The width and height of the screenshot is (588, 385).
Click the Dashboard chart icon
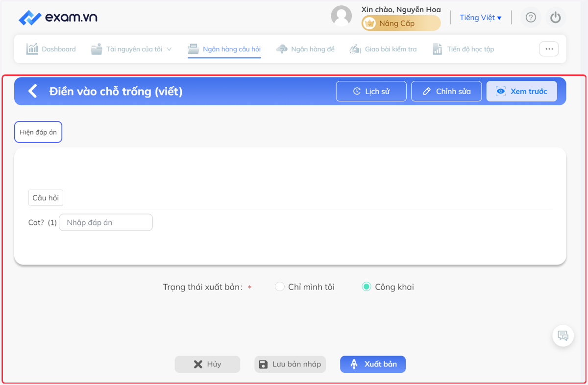(x=32, y=49)
